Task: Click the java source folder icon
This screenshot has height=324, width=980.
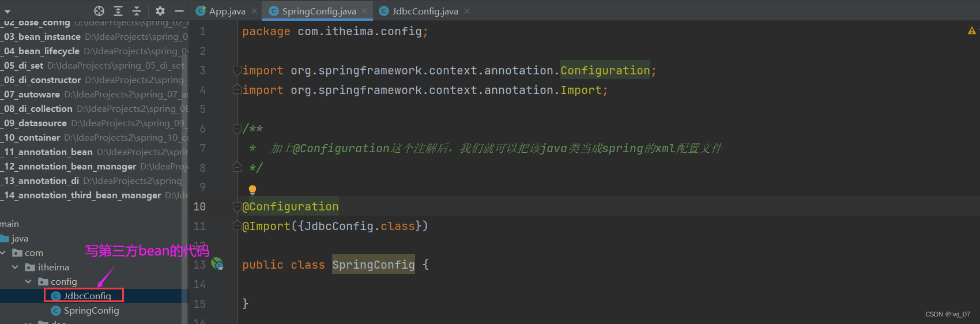Action: click(x=5, y=238)
